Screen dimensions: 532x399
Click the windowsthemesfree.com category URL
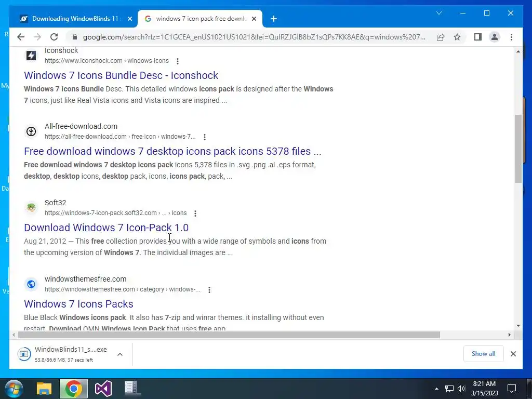click(123, 289)
